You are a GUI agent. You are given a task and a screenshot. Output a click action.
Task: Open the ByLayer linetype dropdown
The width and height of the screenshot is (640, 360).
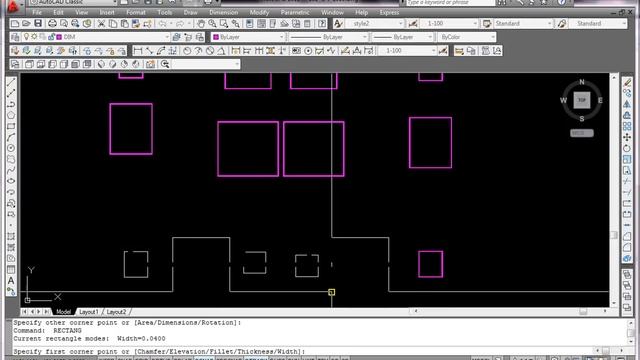point(364,37)
